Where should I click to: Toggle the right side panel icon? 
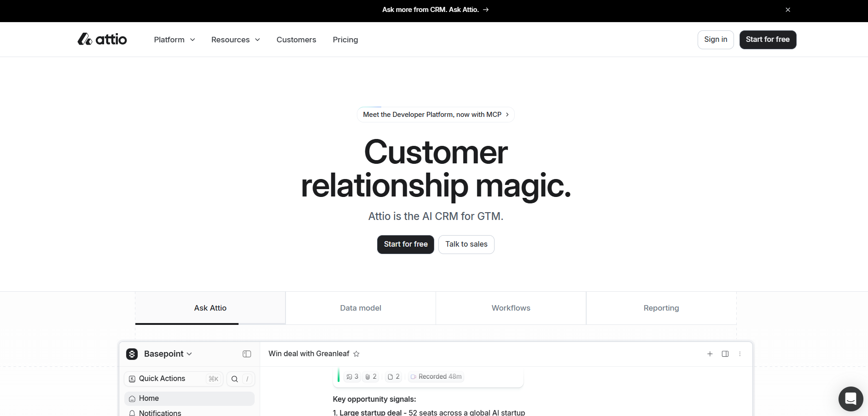[725, 354]
